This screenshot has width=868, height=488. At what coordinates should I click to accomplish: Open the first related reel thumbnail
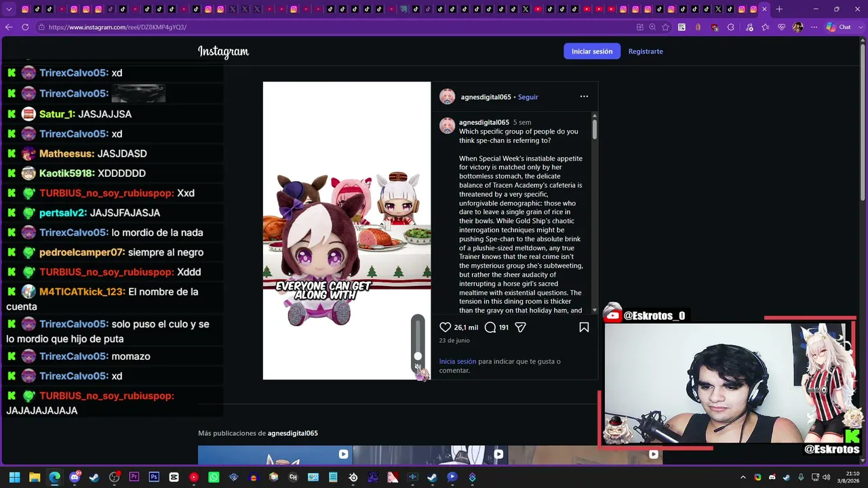coord(275,455)
